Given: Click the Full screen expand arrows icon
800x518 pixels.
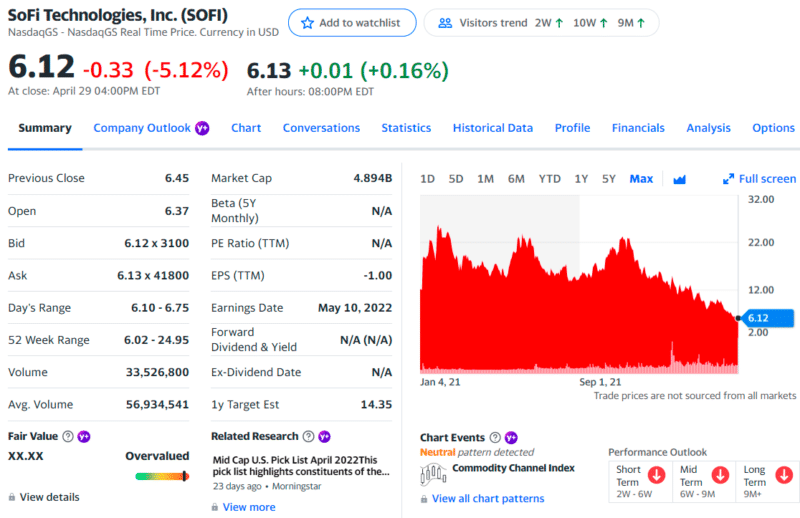Looking at the screenshot, I should pyautogui.click(x=728, y=179).
